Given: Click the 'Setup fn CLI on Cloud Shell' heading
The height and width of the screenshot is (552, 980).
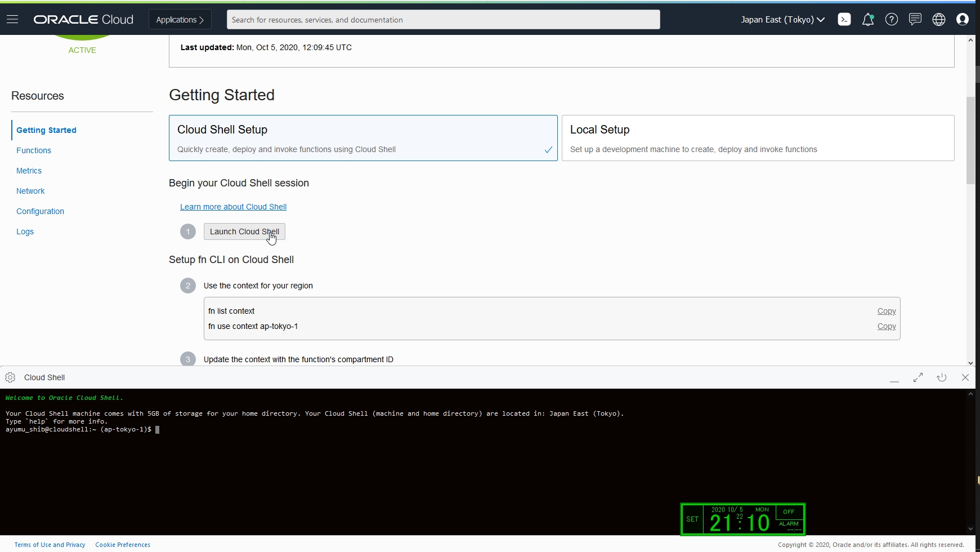Looking at the screenshot, I should [x=231, y=260].
